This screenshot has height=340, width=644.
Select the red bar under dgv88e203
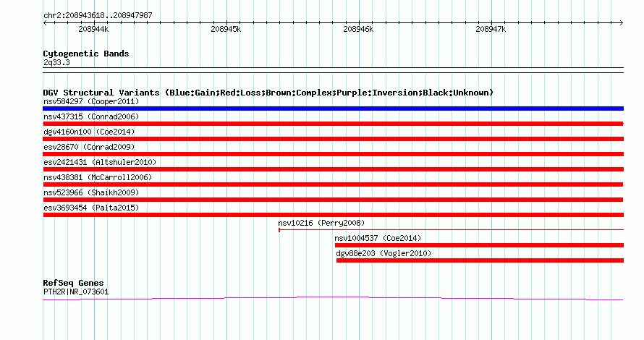pos(480,260)
